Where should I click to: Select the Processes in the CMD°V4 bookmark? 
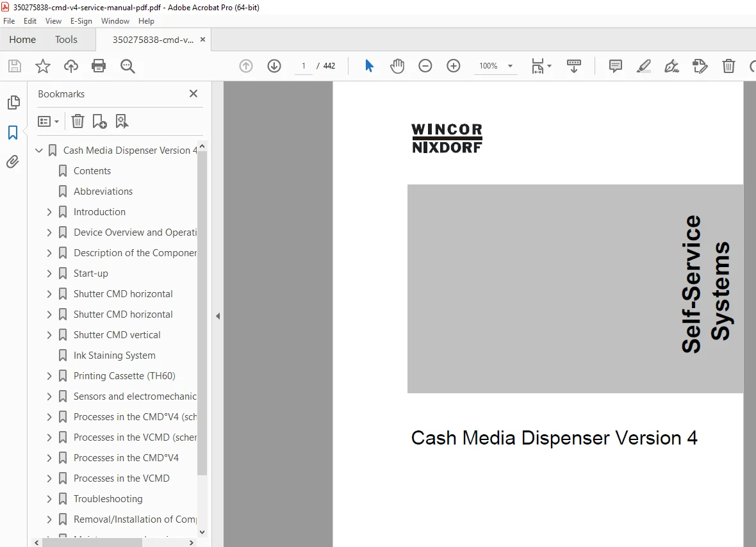pos(126,458)
